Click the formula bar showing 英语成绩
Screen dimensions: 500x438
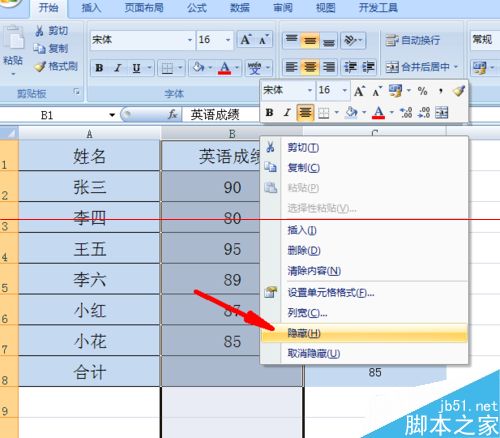tap(221, 115)
